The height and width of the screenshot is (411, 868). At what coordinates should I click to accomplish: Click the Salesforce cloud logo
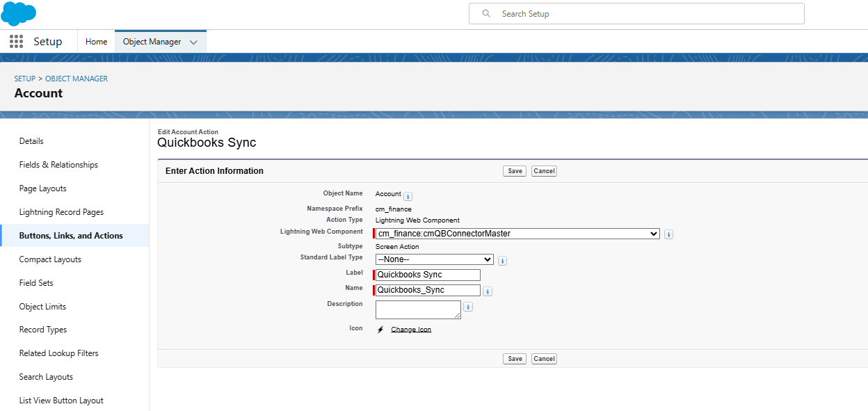click(x=19, y=13)
